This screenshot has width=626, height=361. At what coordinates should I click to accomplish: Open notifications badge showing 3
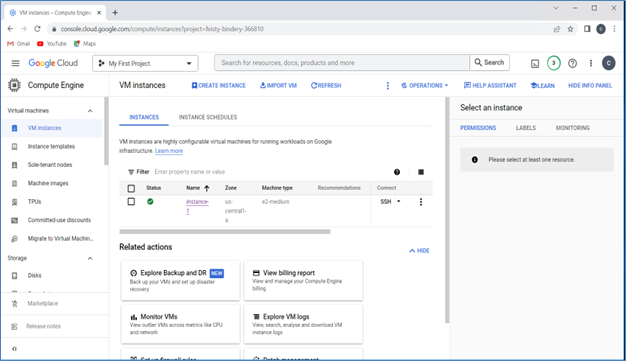(x=553, y=63)
